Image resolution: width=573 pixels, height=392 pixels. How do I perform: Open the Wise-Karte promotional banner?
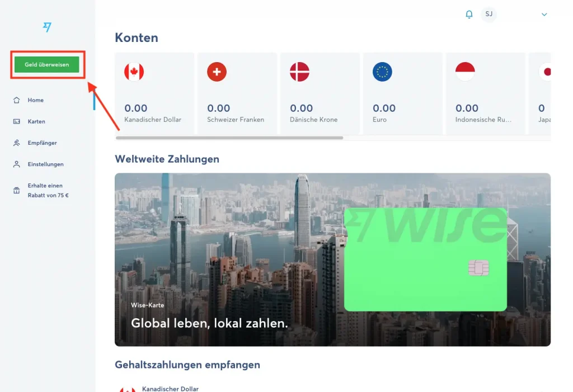coord(332,260)
